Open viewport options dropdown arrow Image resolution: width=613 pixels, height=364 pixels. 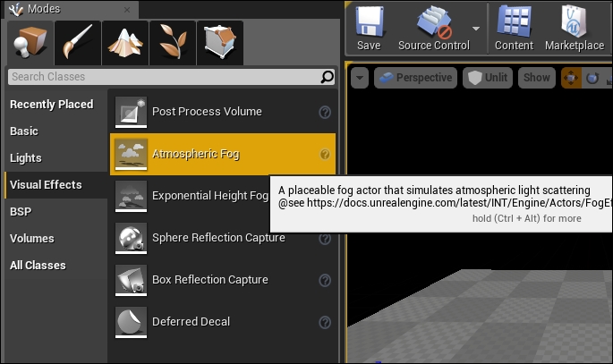click(360, 78)
